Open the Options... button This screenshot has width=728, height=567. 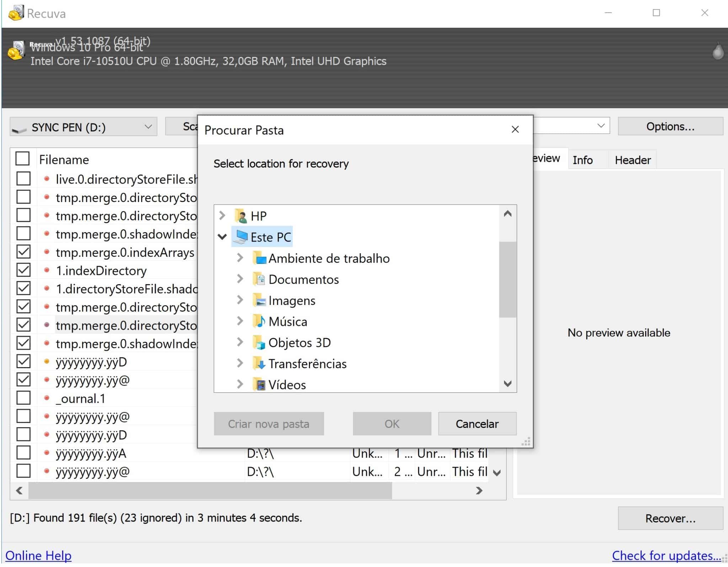point(670,127)
